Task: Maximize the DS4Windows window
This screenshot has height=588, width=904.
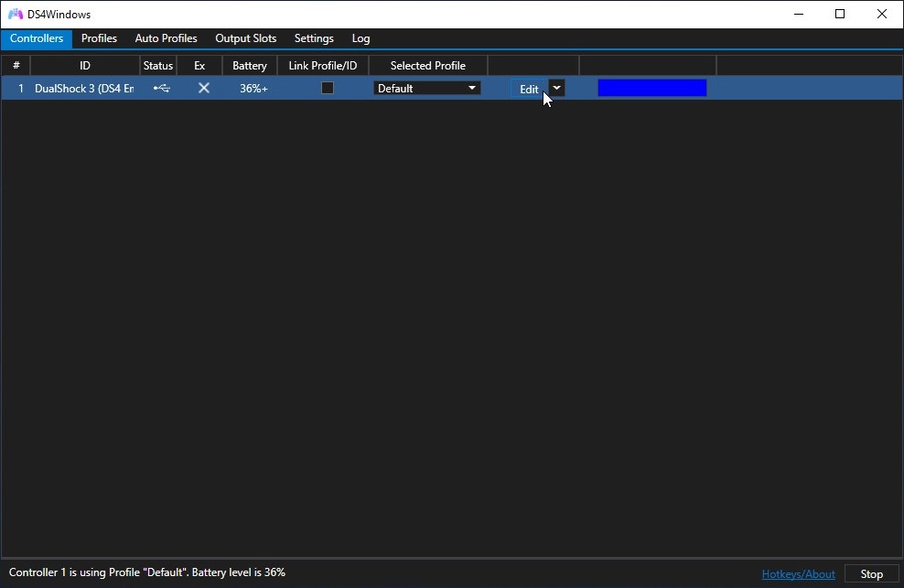Action: click(840, 14)
